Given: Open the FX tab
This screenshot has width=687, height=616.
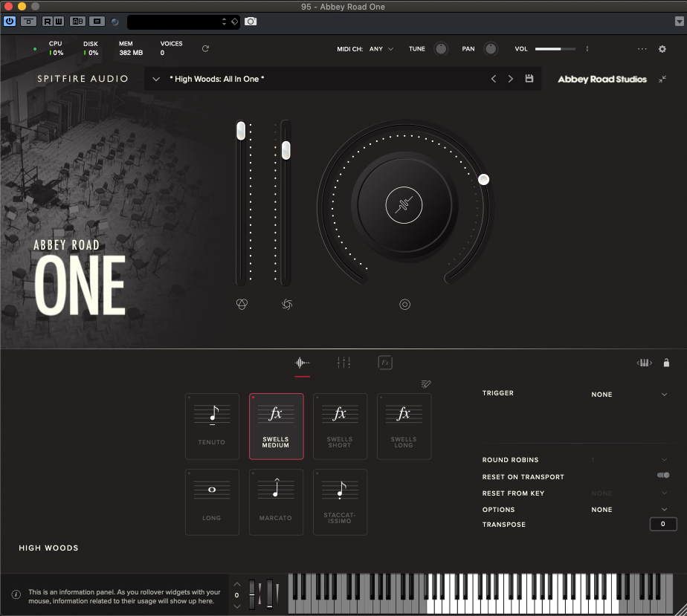Looking at the screenshot, I should (x=384, y=363).
